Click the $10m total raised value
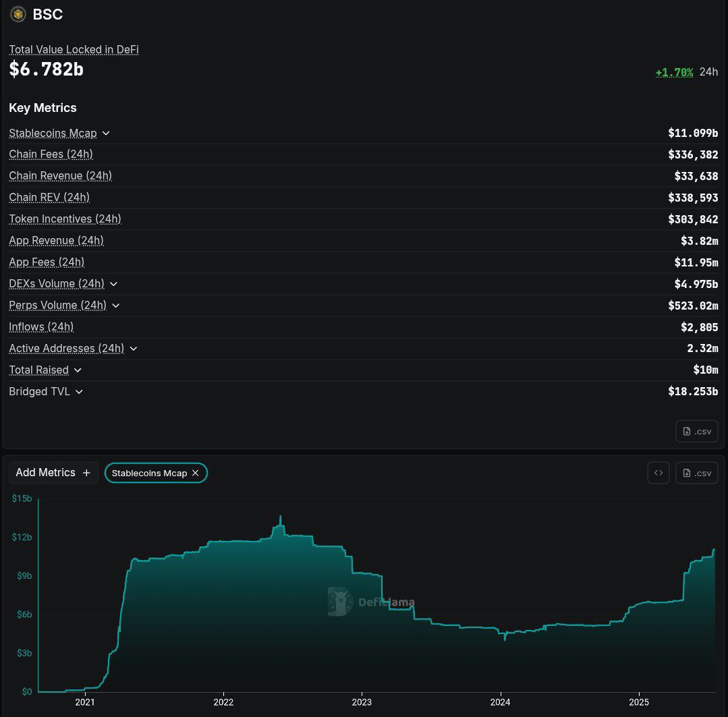The height and width of the screenshot is (717, 728). [x=706, y=370]
